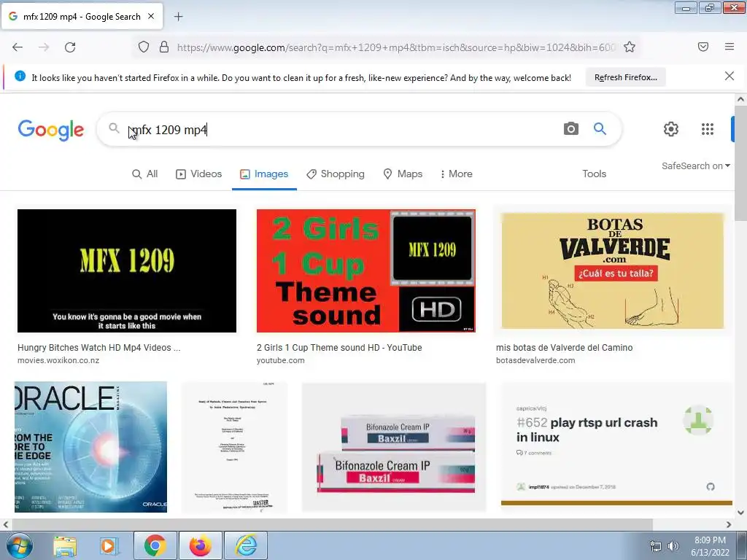Go back using the browser back arrow

18,47
